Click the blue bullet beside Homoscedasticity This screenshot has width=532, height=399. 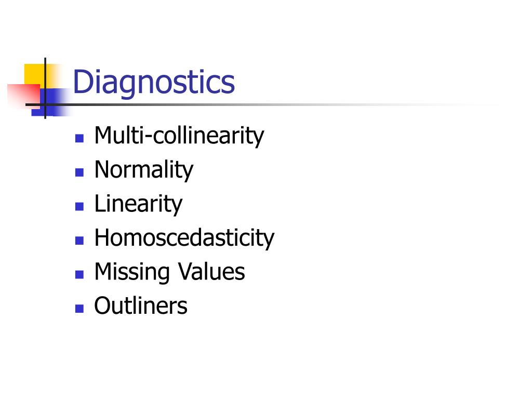coord(79,240)
